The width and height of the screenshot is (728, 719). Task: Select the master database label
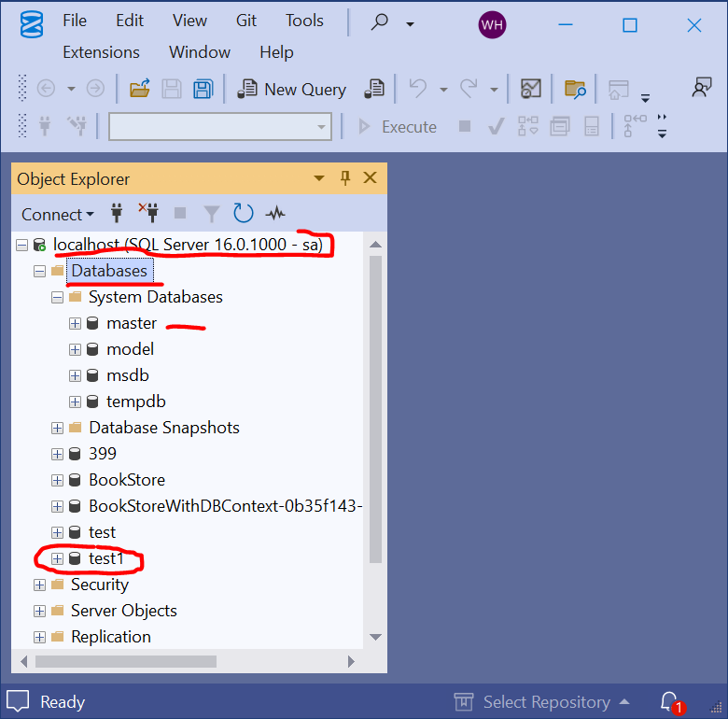pos(132,323)
